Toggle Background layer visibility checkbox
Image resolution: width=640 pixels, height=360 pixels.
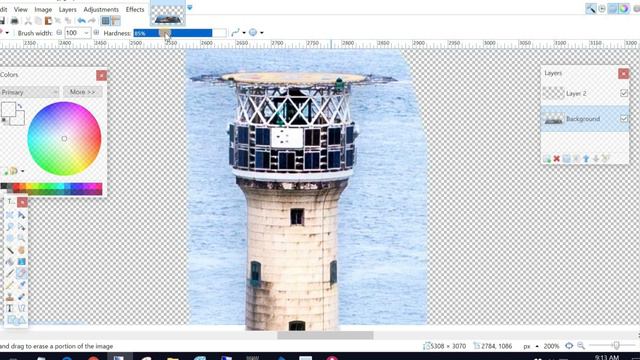(624, 119)
